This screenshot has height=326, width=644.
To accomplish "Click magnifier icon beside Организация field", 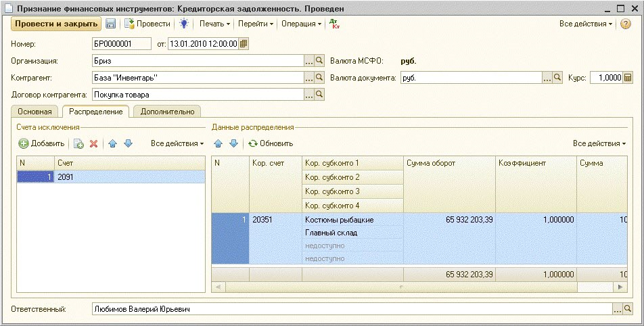I will (x=320, y=61).
